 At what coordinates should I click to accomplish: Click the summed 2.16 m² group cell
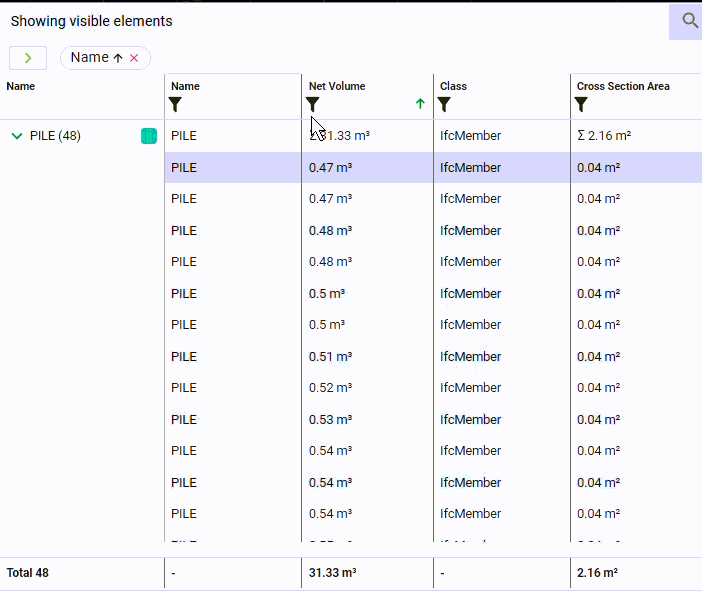pos(604,136)
